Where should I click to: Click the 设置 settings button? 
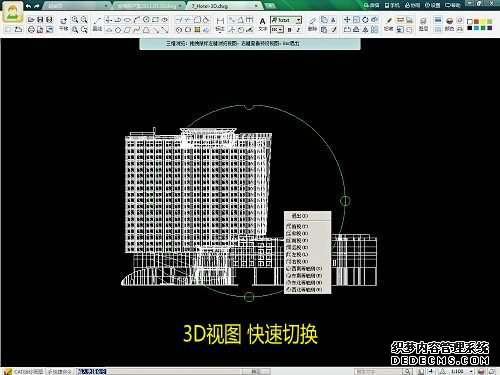point(433,5)
